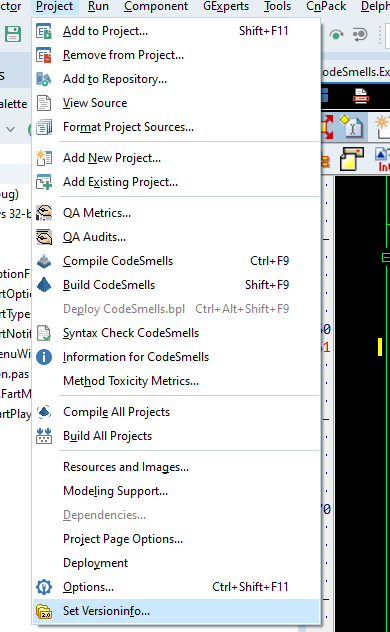The image size is (390, 632).
Task: Run Compile CodeSmells menu command
Action: (176, 261)
